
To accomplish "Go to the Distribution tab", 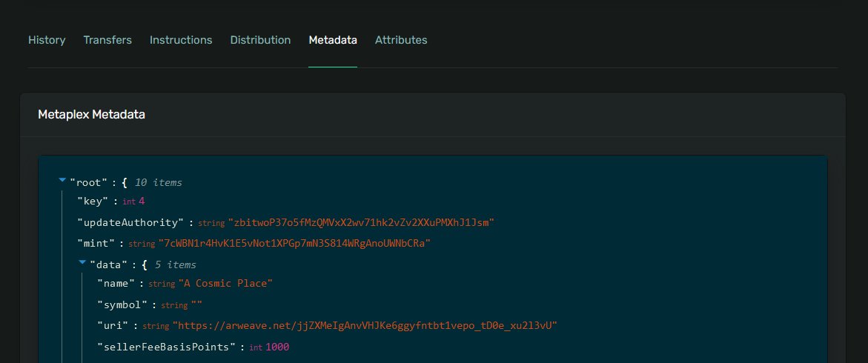I will pos(260,40).
